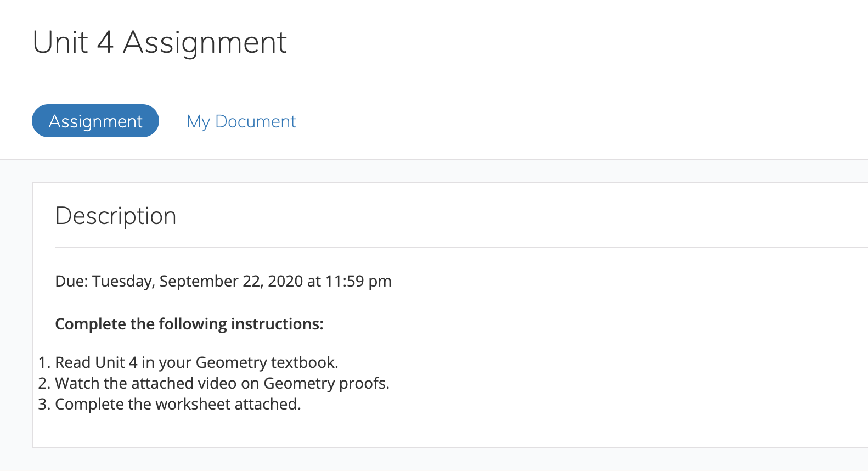Click the word 'worksheet' in the third instruction
868x471 pixels.
(193, 404)
